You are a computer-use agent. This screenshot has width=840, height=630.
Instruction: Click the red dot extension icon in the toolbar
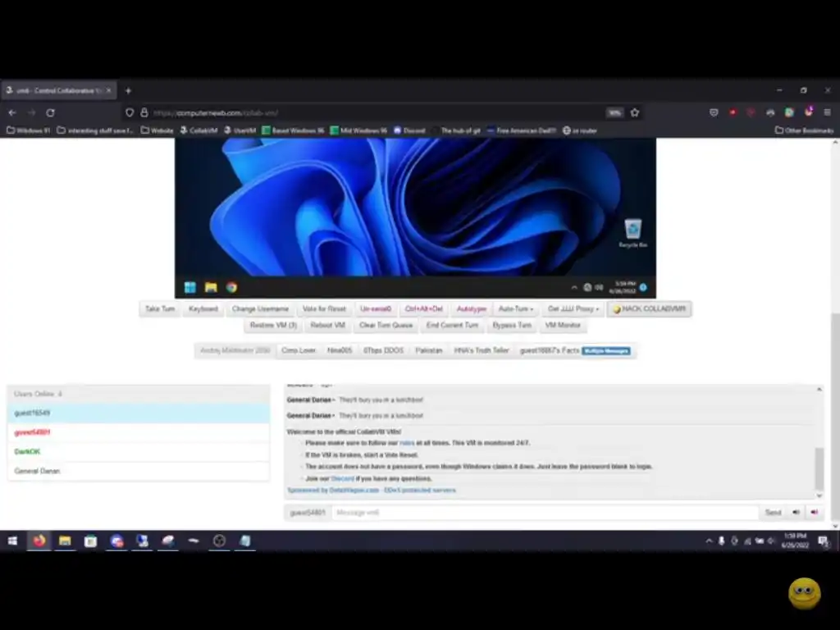point(733,112)
